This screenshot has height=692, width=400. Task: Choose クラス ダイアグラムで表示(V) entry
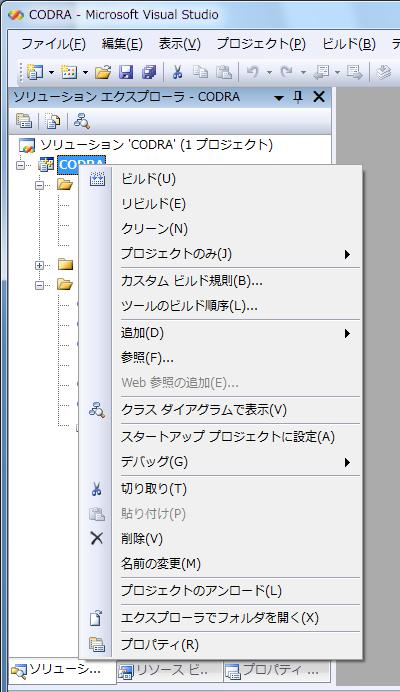pos(221,410)
